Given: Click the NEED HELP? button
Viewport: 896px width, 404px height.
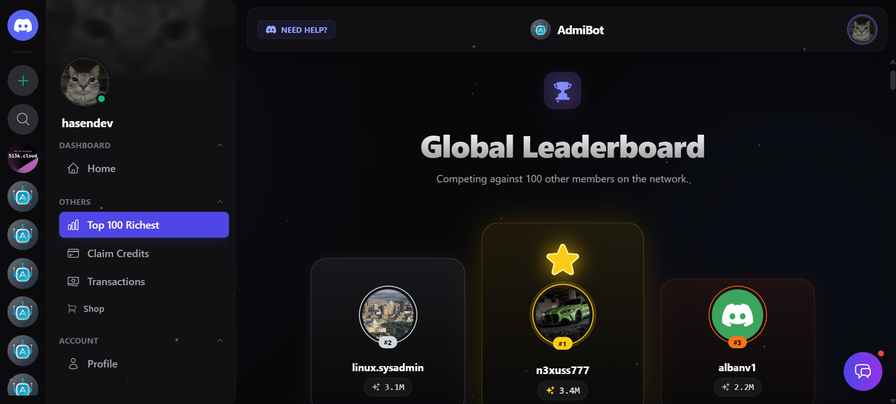Looking at the screenshot, I should [x=297, y=30].
